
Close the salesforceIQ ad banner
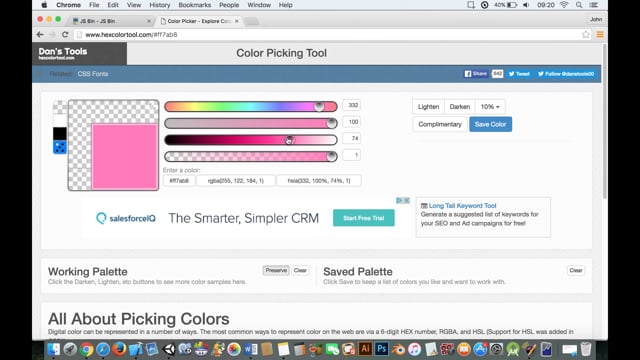pyautogui.click(x=407, y=200)
